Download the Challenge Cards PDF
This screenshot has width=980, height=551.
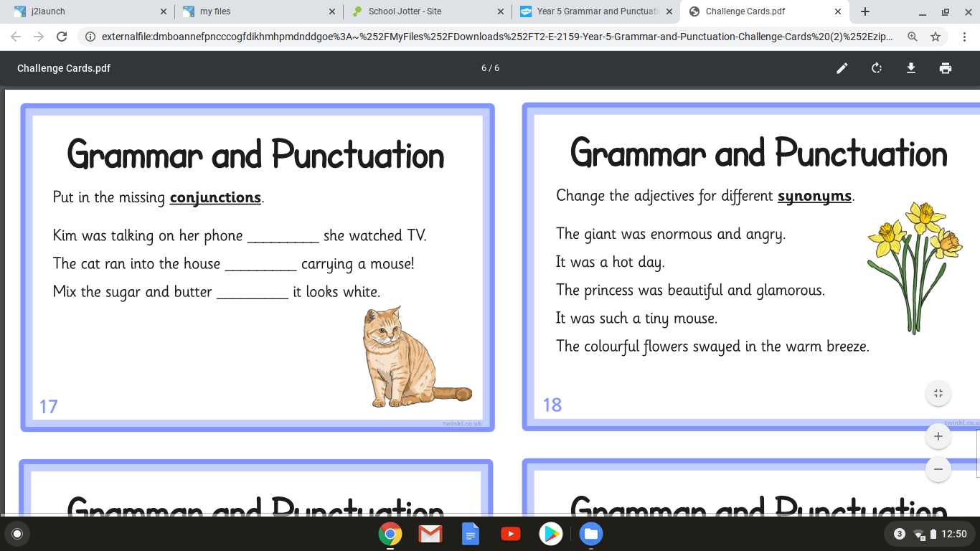[x=911, y=68]
